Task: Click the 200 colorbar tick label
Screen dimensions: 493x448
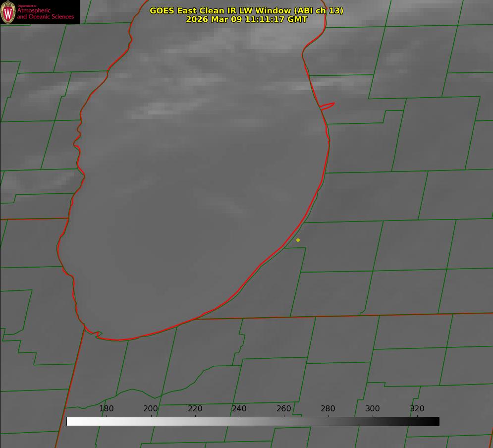Action: pos(151,409)
